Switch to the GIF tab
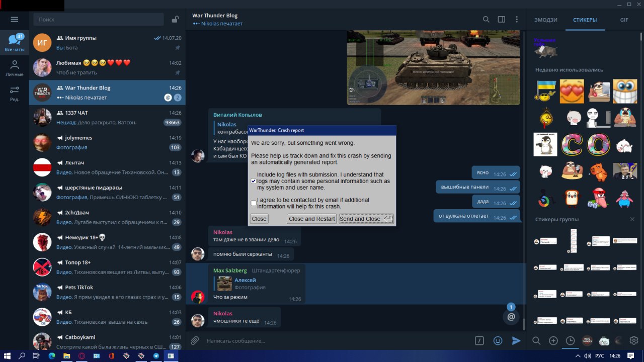This screenshot has width=644, height=362. (624, 20)
